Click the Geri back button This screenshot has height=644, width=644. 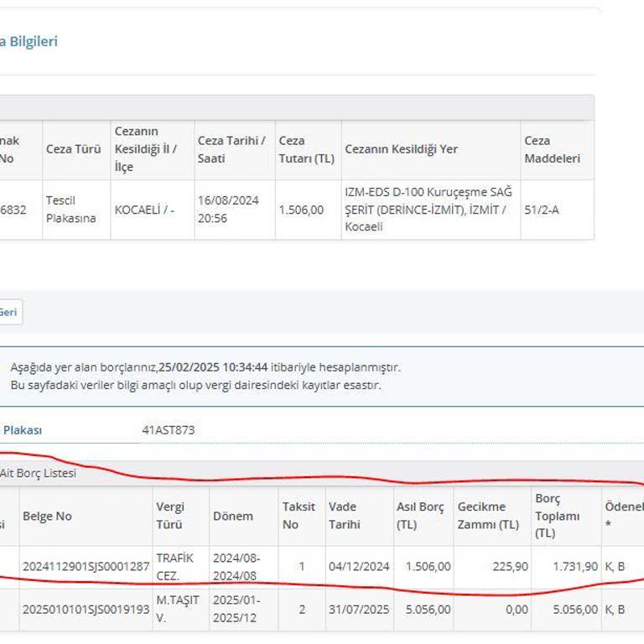pyautogui.click(x=8, y=312)
